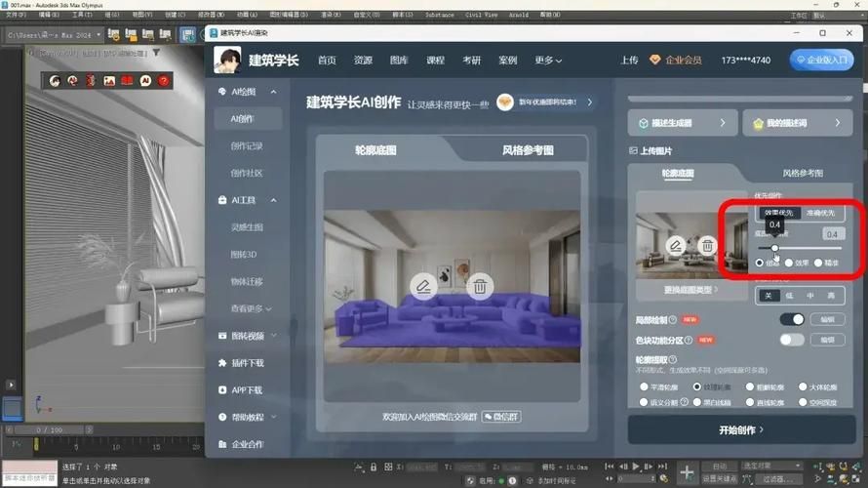Open 课程 in top navigation
Viewport: 868px width, 488px height.
coord(435,61)
